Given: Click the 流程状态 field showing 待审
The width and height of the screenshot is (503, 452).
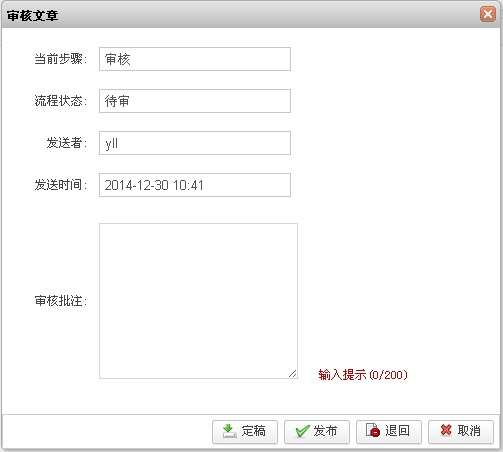Looking at the screenshot, I should 195,101.
